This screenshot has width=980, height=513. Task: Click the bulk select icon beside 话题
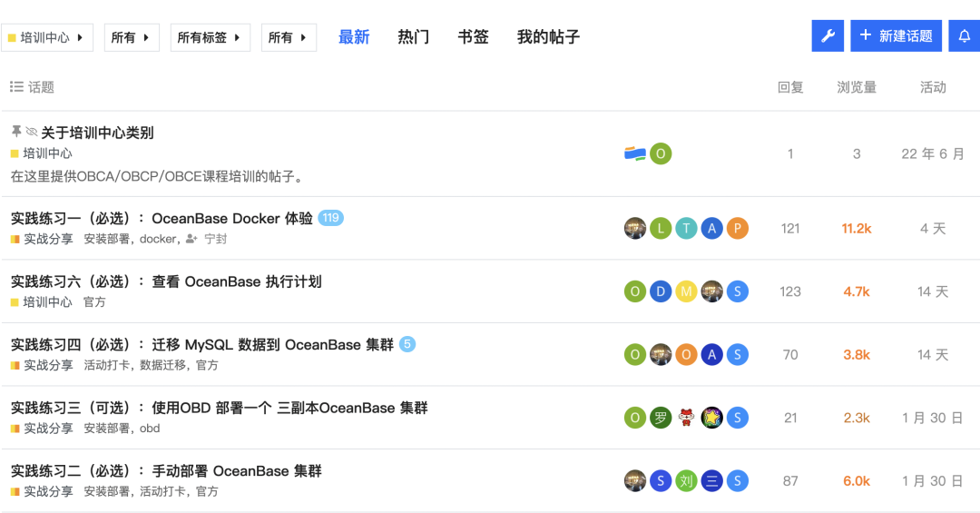point(16,87)
